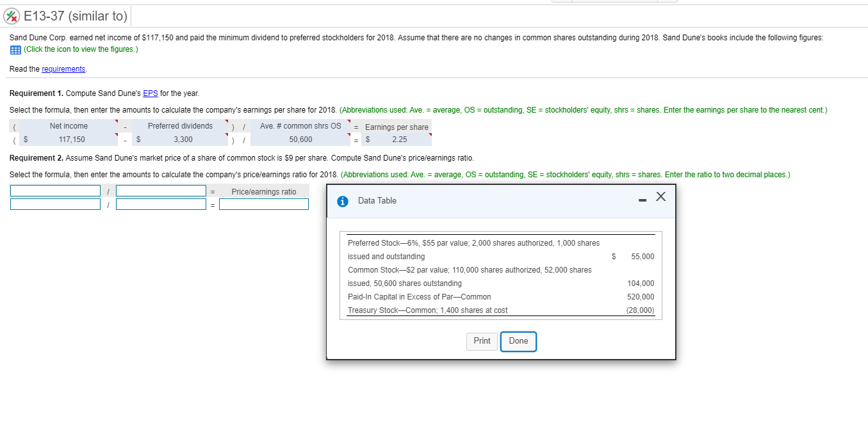Click the Requirement 1 heading text
Viewport: 868px width, 423px height.
(x=37, y=93)
